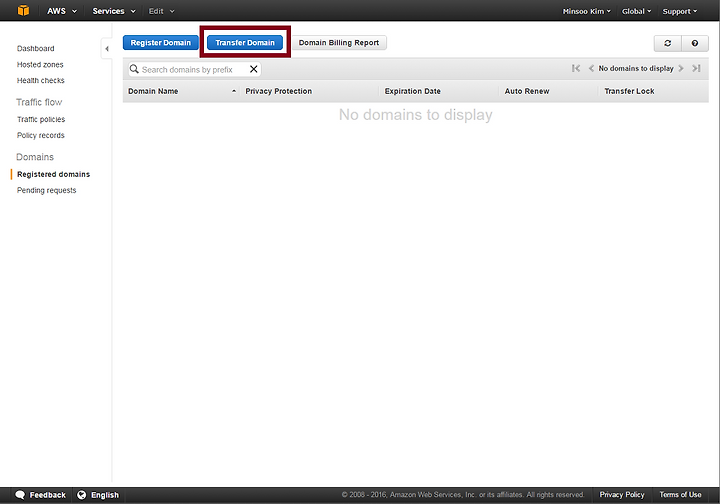Refresh the domains list
This screenshot has height=504, width=720.
(668, 43)
